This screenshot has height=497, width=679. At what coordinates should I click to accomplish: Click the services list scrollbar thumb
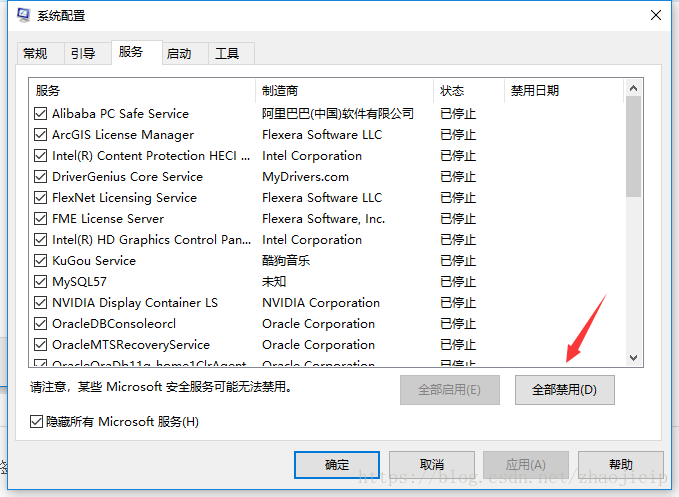634,146
